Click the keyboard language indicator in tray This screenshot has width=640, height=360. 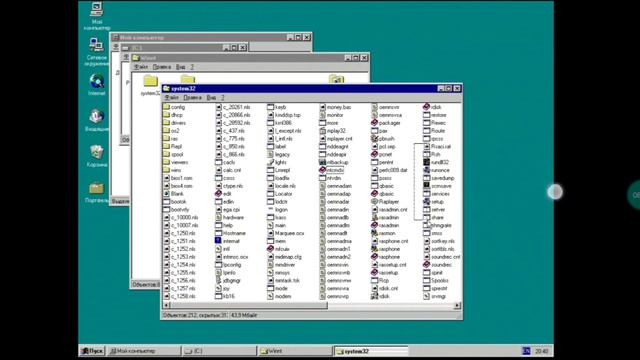pos(527,351)
